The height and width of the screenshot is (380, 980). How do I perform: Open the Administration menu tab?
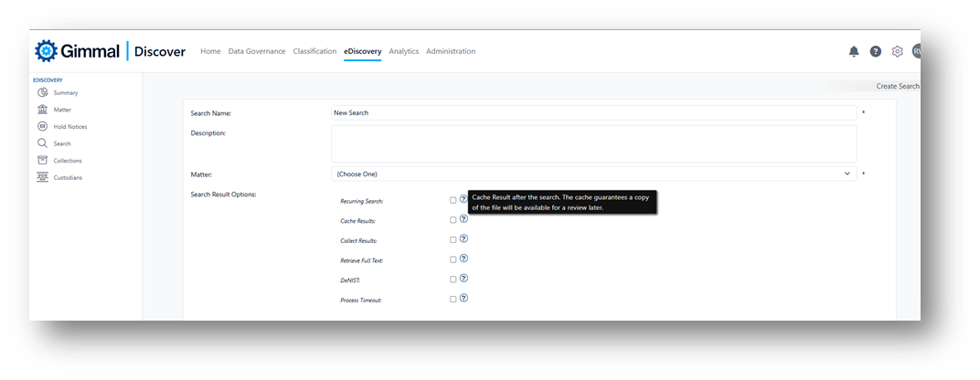[x=451, y=51]
